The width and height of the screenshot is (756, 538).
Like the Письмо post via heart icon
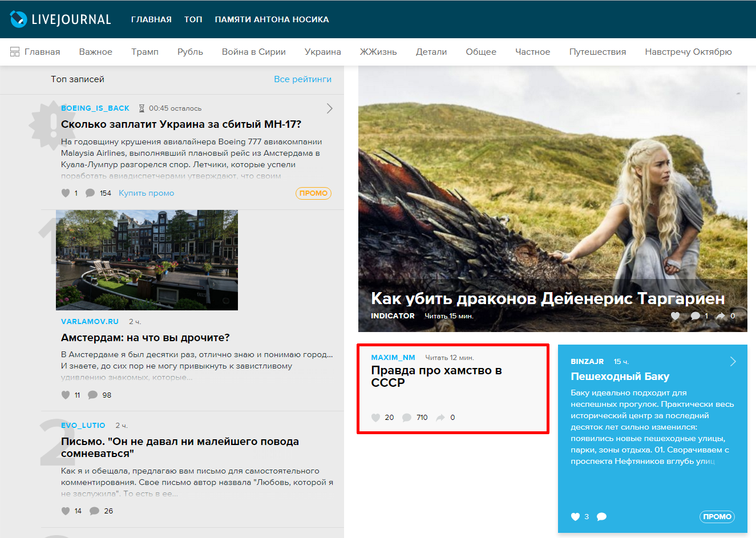click(66, 511)
